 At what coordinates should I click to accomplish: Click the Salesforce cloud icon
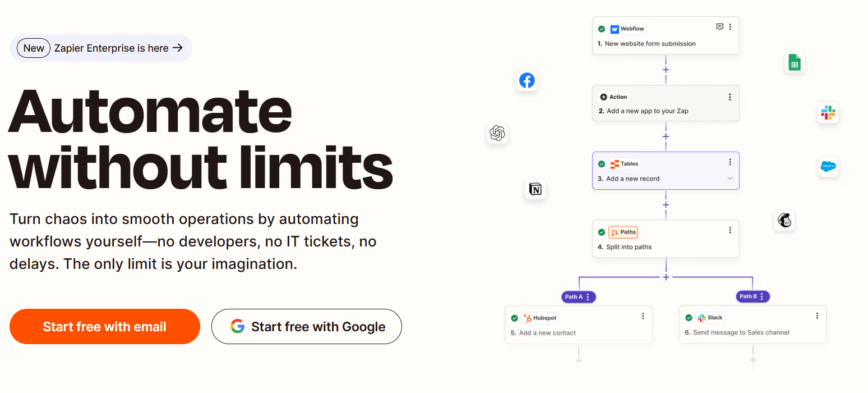coord(828,166)
